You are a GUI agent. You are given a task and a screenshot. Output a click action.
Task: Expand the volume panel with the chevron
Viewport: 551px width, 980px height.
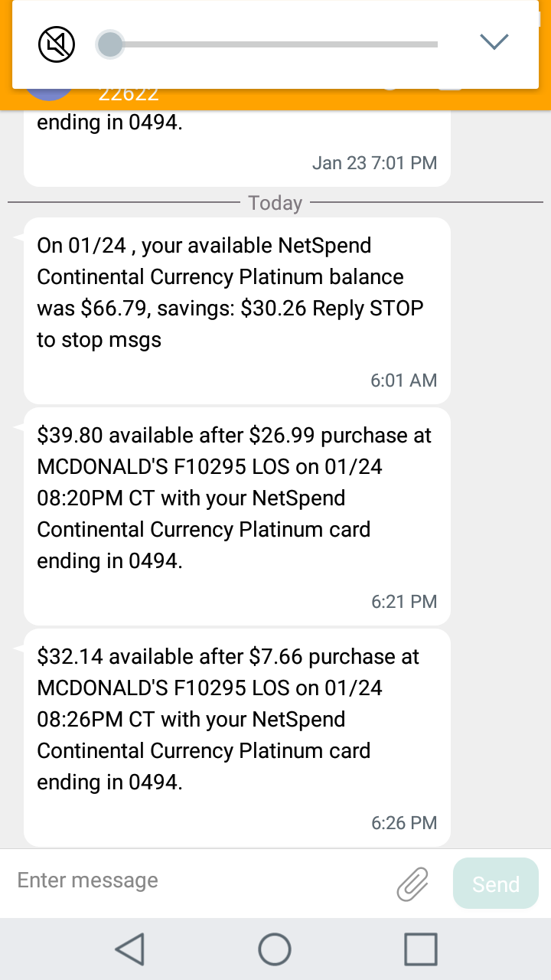pos(494,41)
